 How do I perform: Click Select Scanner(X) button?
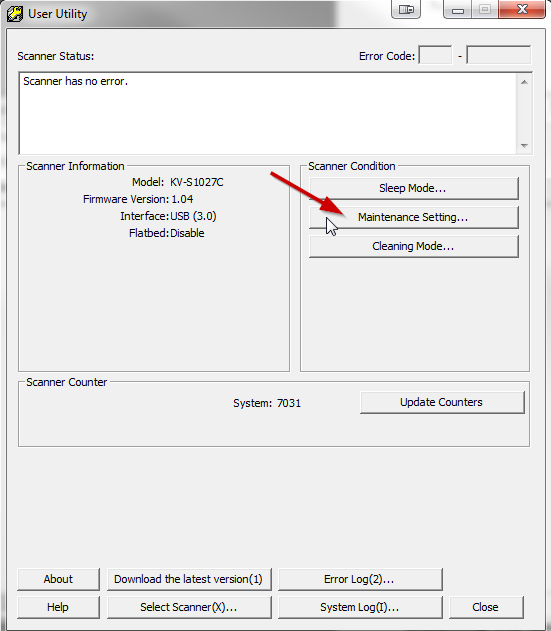pyautogui.click(x=189, y=607)
